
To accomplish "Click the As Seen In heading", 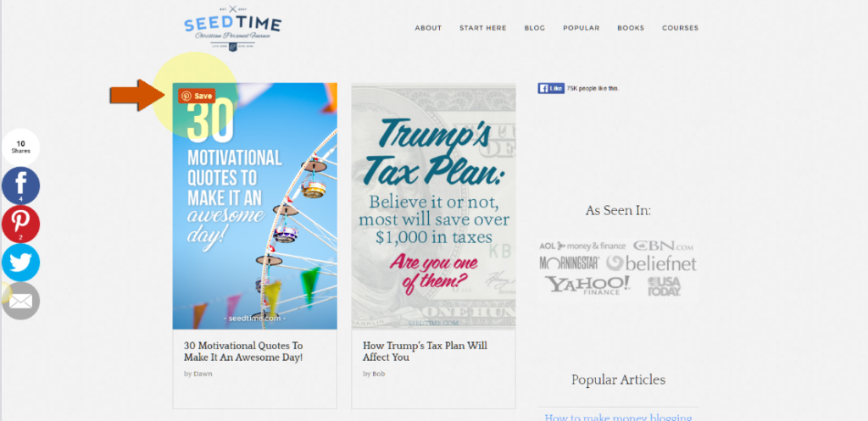I will click(618, 211).
